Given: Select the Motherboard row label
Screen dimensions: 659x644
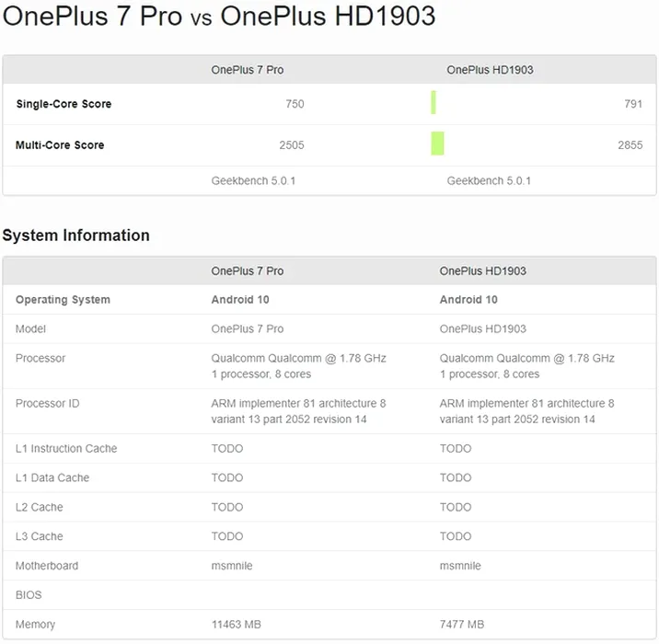Looking at the screenshot, I should coord(47,566).
